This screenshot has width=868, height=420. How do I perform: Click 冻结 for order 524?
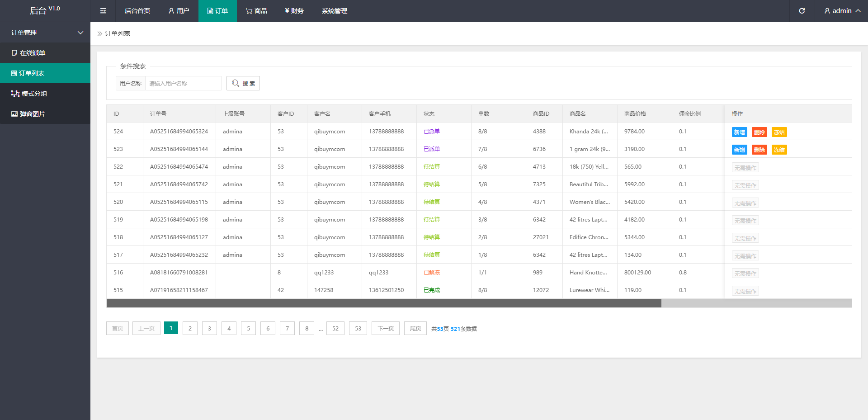point(779,132)
